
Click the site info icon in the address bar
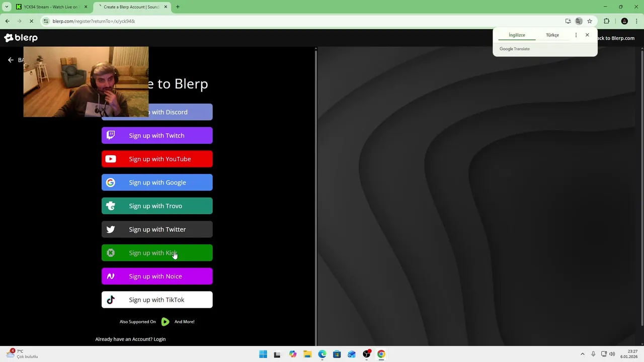[x=46, y=21]
